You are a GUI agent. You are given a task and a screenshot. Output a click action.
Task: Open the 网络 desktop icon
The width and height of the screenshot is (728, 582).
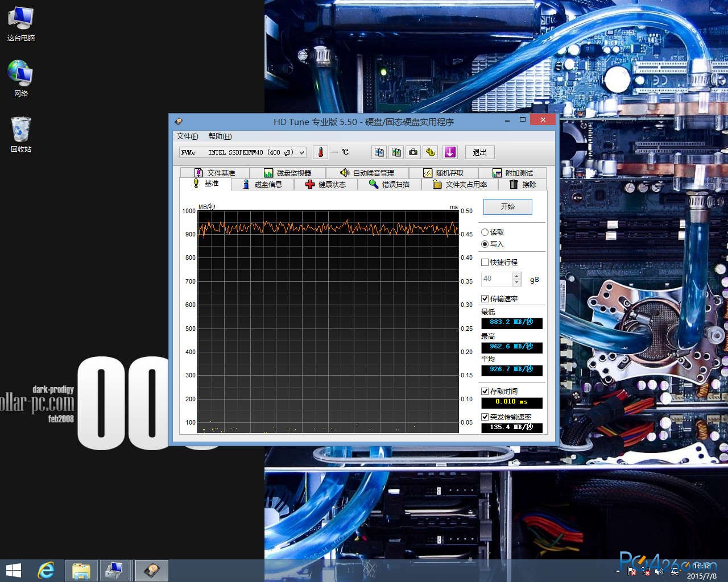[x=20, y=78]
